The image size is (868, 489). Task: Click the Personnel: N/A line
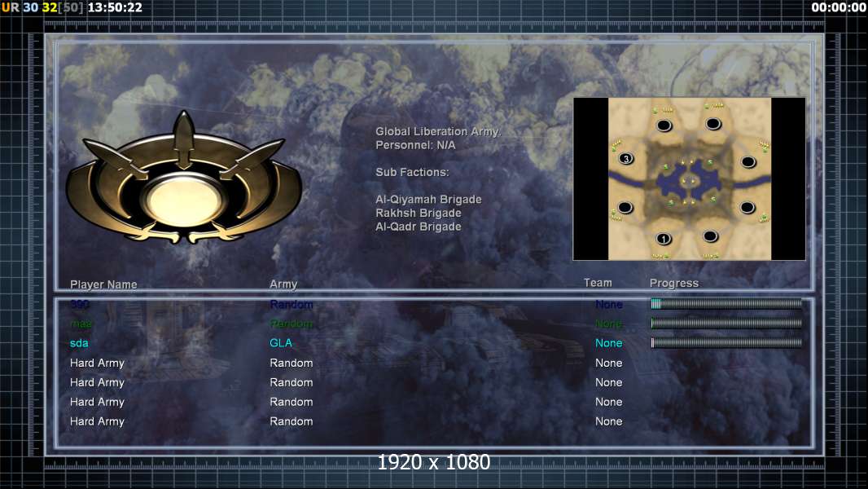tap(415, 145)
